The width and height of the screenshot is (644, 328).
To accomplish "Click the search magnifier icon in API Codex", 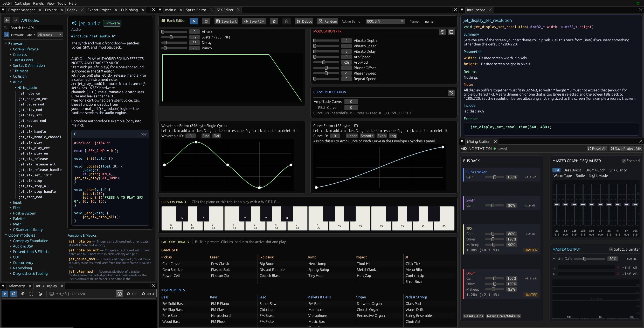I will [5, 28].
